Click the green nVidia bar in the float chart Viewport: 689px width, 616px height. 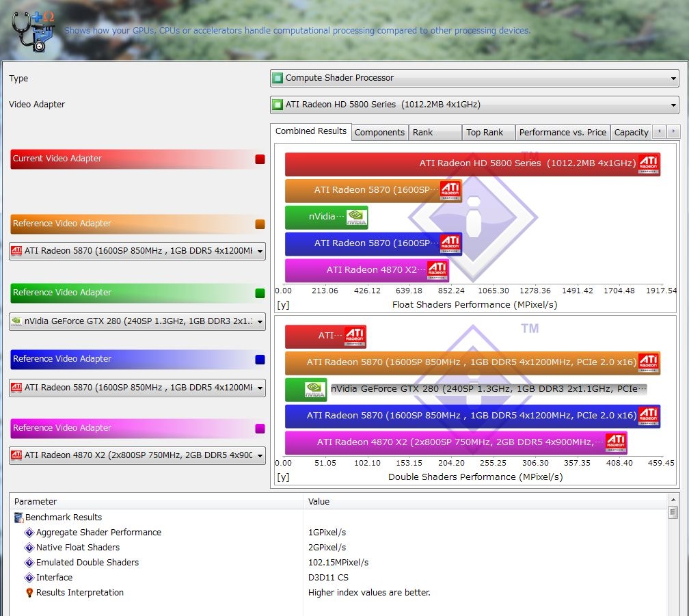[x=327, y=217]
